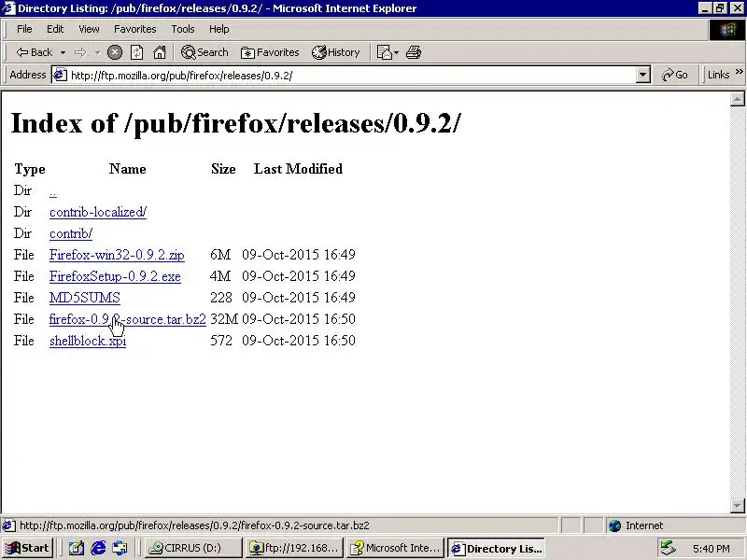747x560 pixels.
Task: Open the contrib-localized/ directory link
Action: (x=98, y=212)
